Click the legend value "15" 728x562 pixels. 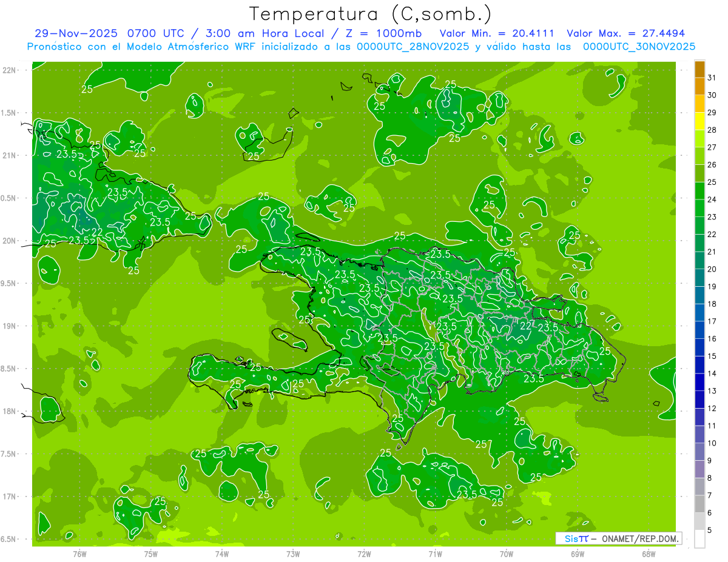pyautogui.click(x=712, y=356)
